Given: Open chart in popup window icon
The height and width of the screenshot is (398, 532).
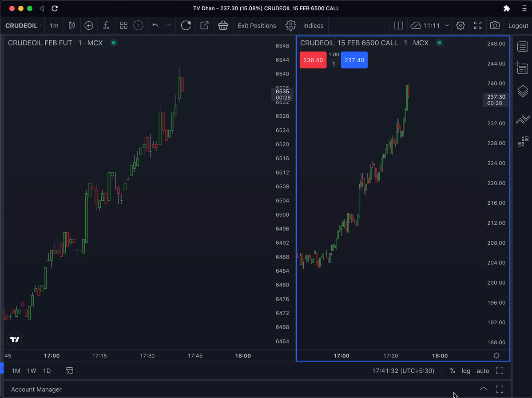Looking at the screenshot, I should coord(204,25).
